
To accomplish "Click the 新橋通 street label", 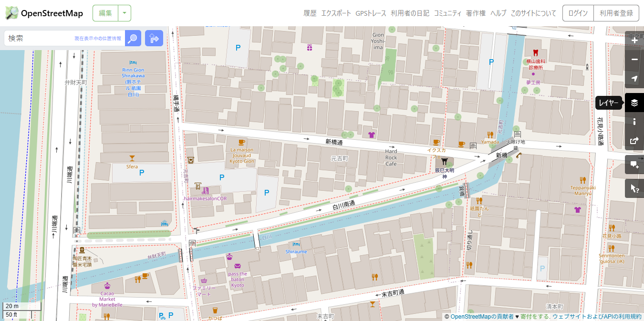I will click(x=334, y=142).
